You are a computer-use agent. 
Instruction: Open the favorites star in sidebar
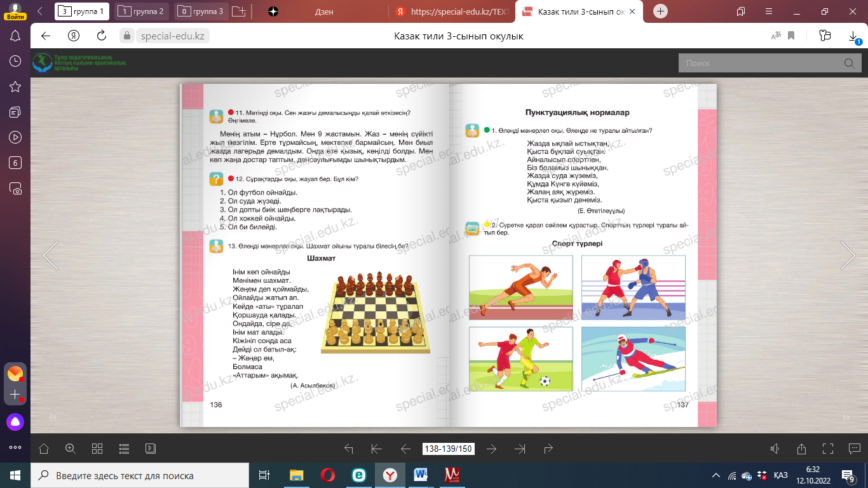pos(16,86)
